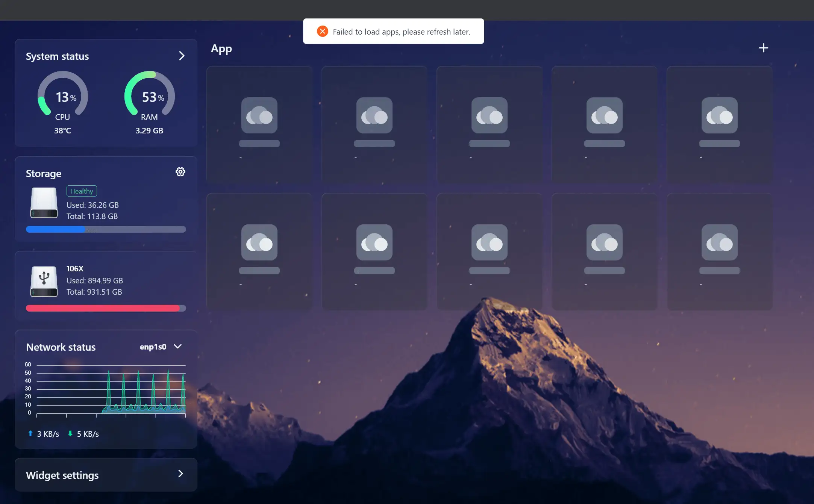Click the '3 KB/s' upload speed value
Viewport: 814px width, 504px height.
pos(48,434)
